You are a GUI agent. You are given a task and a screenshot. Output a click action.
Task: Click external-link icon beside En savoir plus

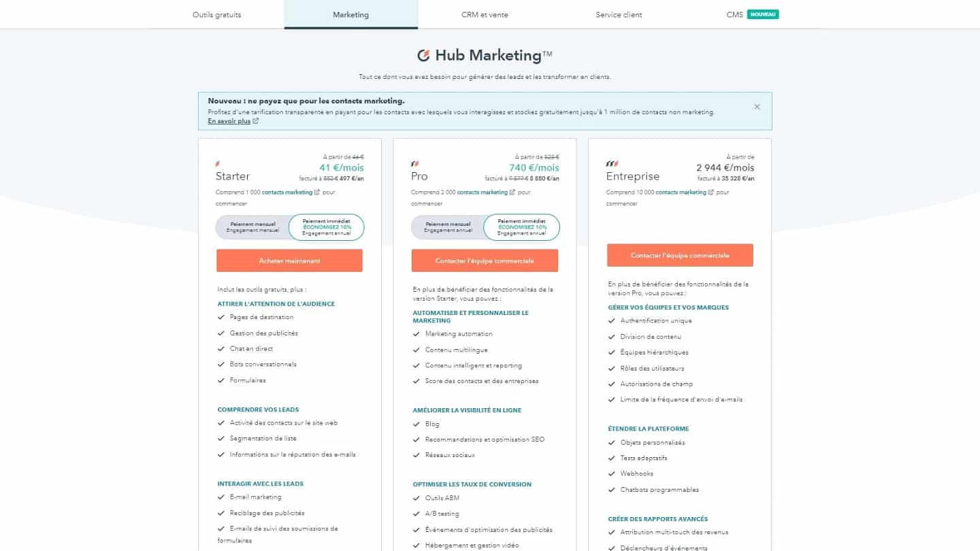point(256,121)
